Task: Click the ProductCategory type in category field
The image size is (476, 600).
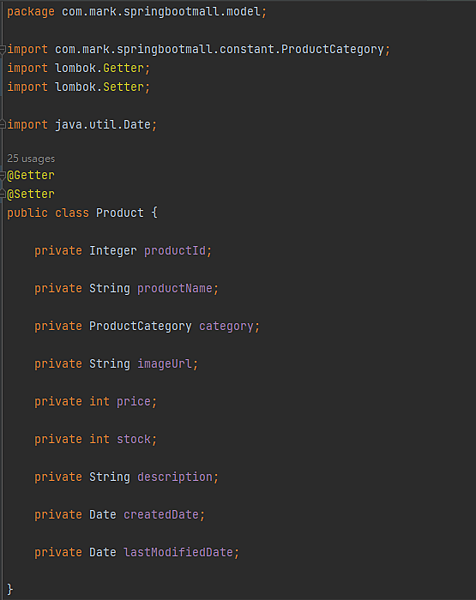Action: (140, 326)
